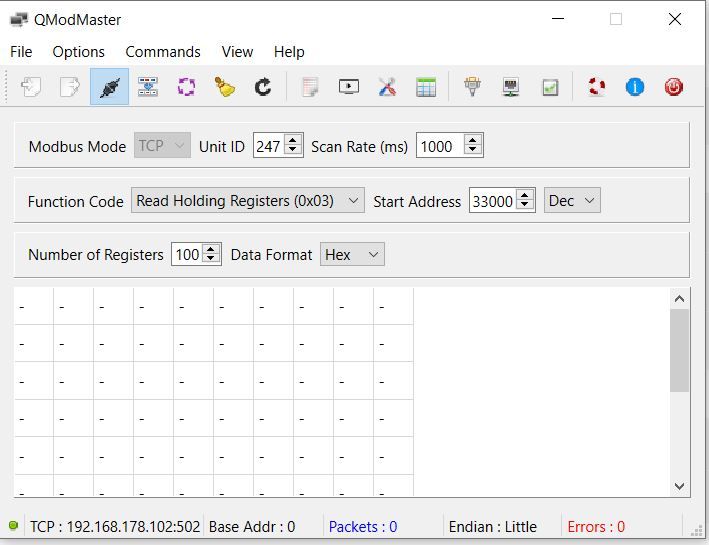This screenshot has height=545, width=709.
Task: Decrease the Start Address value
Action: tap(525, 206)
